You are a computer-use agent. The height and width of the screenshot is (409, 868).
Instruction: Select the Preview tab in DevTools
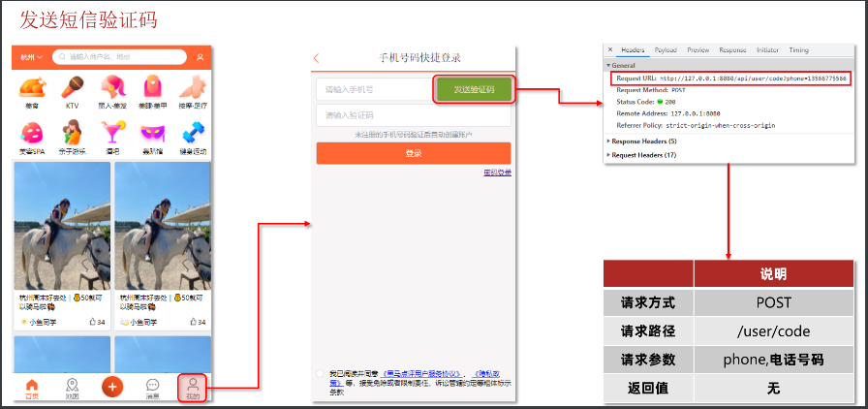coord(698,49)
